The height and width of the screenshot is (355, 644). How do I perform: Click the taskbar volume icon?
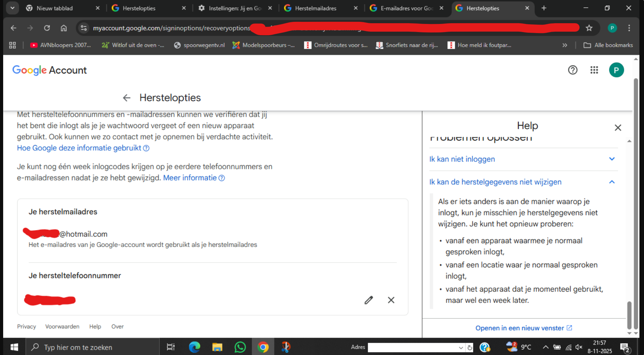(x=579, y=347)
